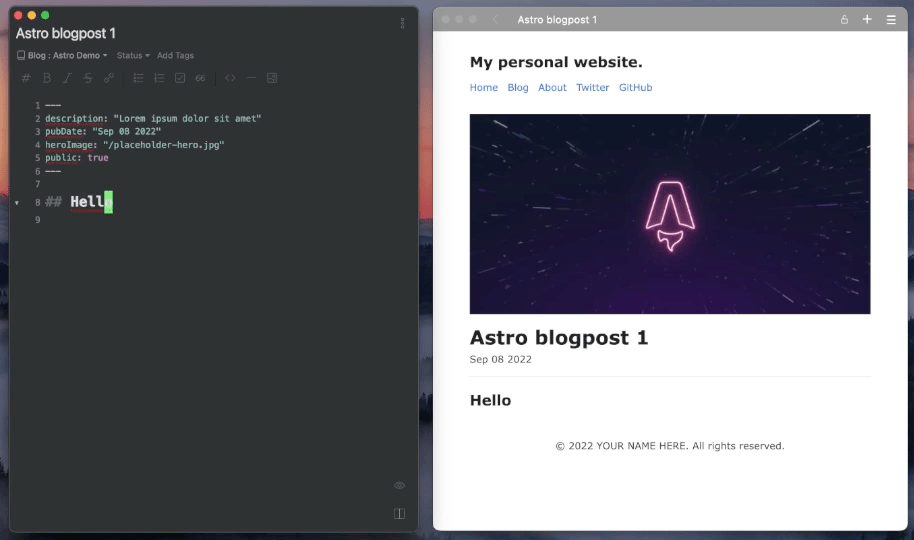Click the public: true line
914x540 pixels.
click(77, 158)
